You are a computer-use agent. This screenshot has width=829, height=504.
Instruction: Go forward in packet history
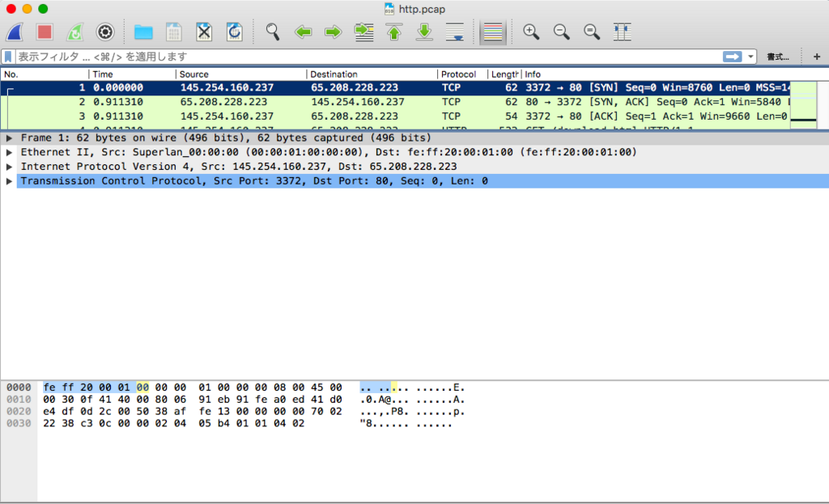[333, 32]
